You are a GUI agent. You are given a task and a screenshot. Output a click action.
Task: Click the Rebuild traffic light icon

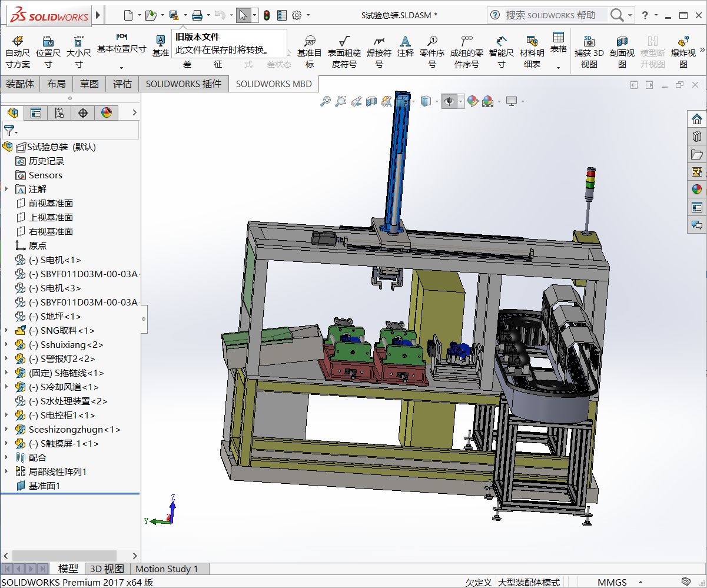(x=266, y=15)
